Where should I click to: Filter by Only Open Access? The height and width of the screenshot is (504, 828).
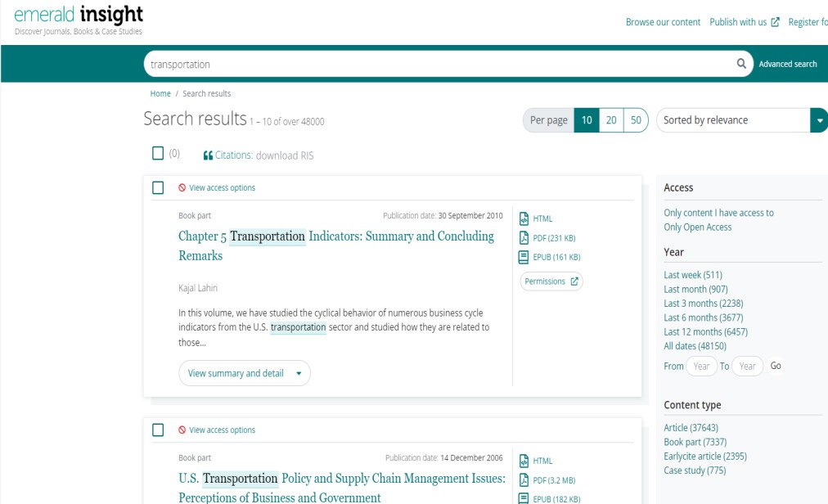pyautogui.click(x=697, y=227)
